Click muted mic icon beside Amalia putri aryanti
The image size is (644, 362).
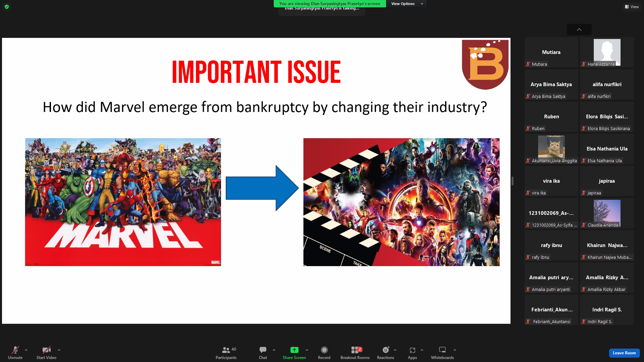(528, 289)
